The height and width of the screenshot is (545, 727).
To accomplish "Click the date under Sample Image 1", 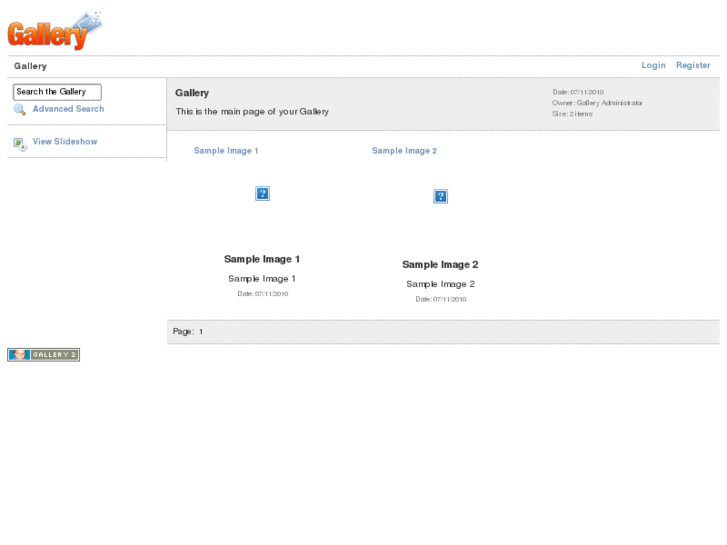I will click(x=263, y=294).
